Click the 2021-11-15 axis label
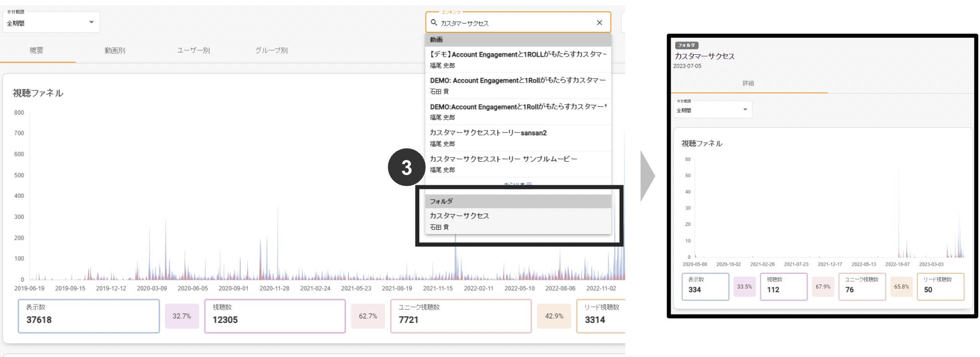 (x=438, y=289)
